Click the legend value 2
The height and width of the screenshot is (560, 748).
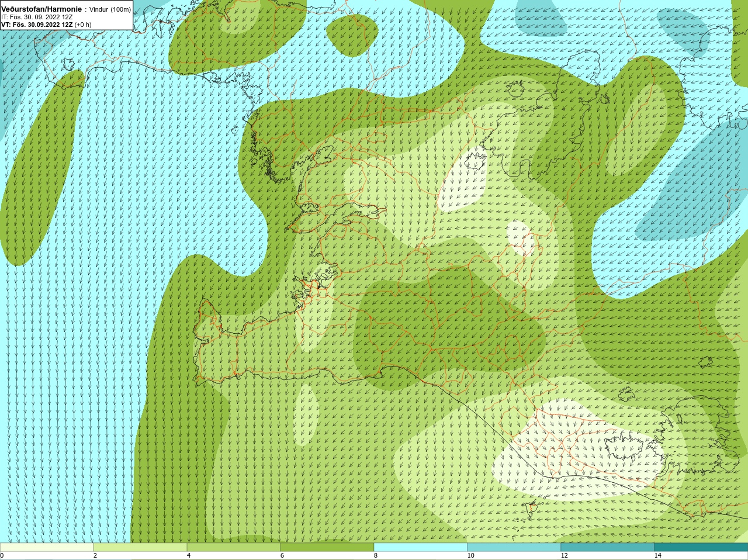click(95, 555)
